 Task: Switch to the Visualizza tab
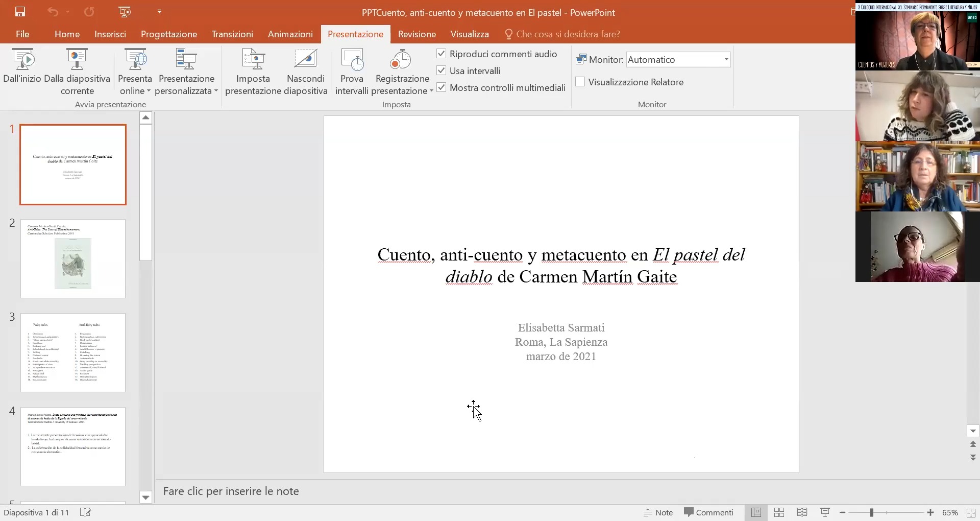coord(470,34)
